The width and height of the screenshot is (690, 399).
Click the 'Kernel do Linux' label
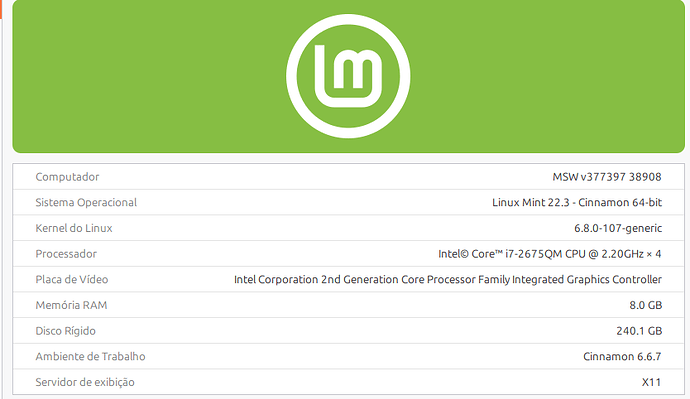[x=74, y=228]
